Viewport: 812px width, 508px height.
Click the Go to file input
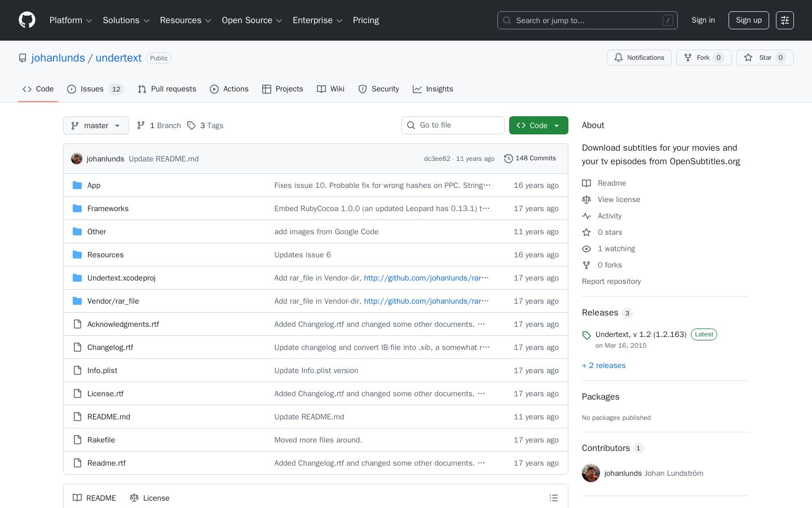coord(453,125)
